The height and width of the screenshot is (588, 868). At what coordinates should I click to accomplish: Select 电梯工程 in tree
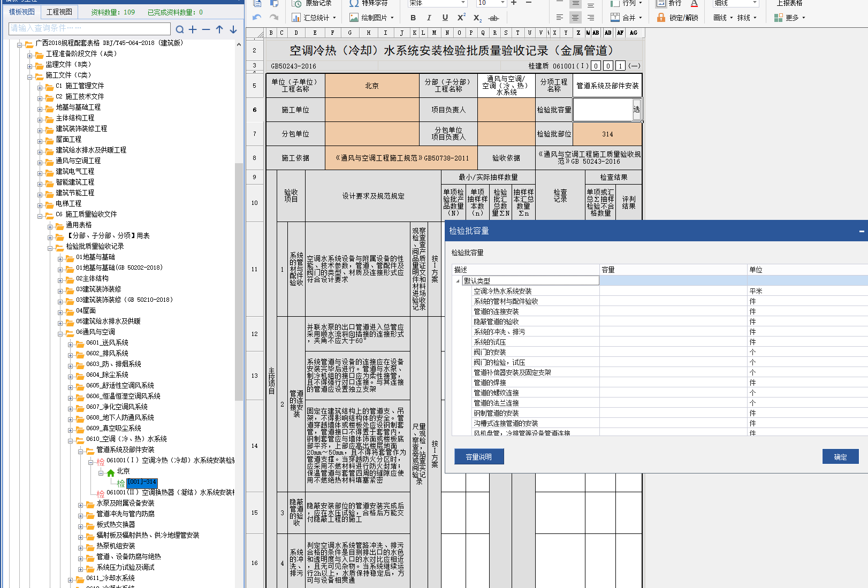pyautogui.click(x=68, y=203)
